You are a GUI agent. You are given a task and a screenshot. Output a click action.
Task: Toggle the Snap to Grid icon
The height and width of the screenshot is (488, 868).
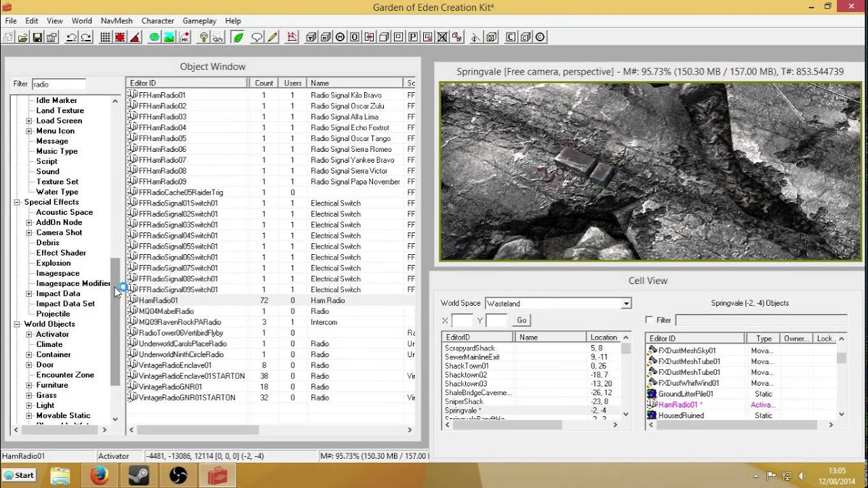[x=105, y=37]
